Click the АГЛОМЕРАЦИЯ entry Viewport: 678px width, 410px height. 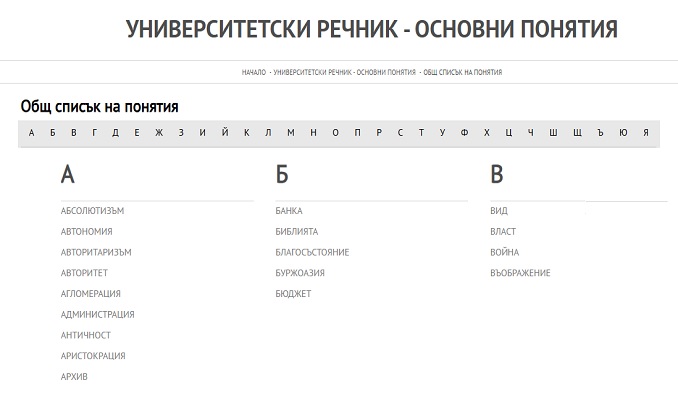90,294
